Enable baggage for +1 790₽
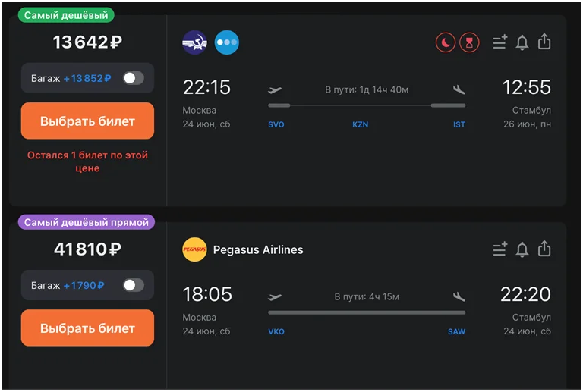The width and height of the screenshot is (583, 392). [133, 285]
